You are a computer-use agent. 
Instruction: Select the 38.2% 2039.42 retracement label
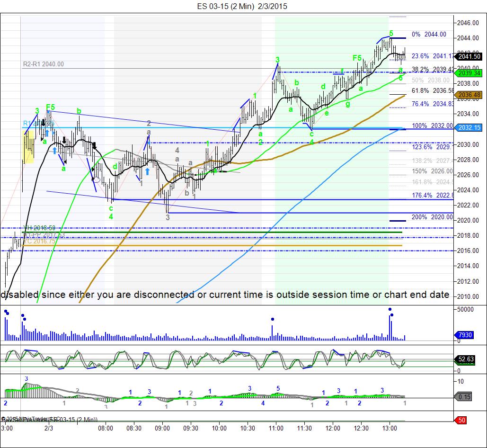coord(433,69)
